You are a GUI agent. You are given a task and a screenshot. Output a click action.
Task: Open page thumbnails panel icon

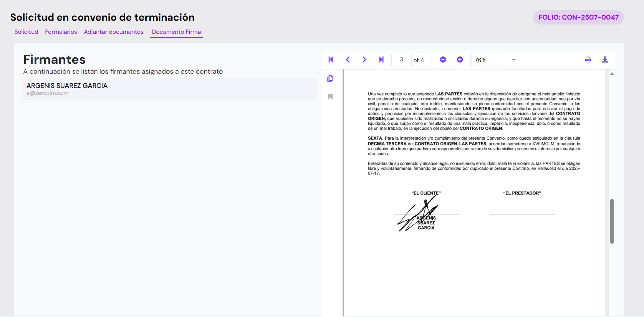pyautogui.click(x=330, y=79)
